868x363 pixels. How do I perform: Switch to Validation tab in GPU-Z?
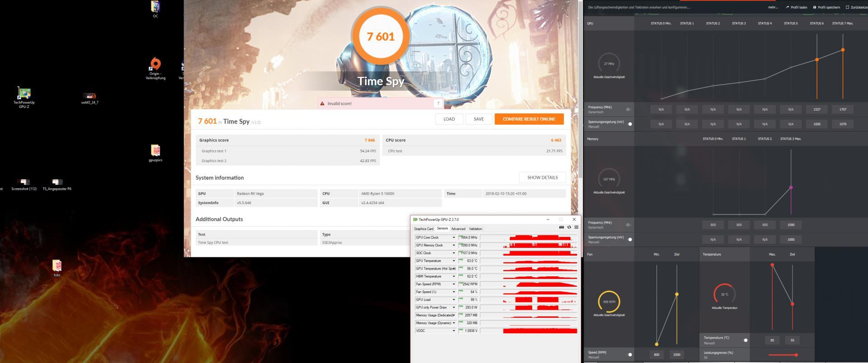coord(475,229)
